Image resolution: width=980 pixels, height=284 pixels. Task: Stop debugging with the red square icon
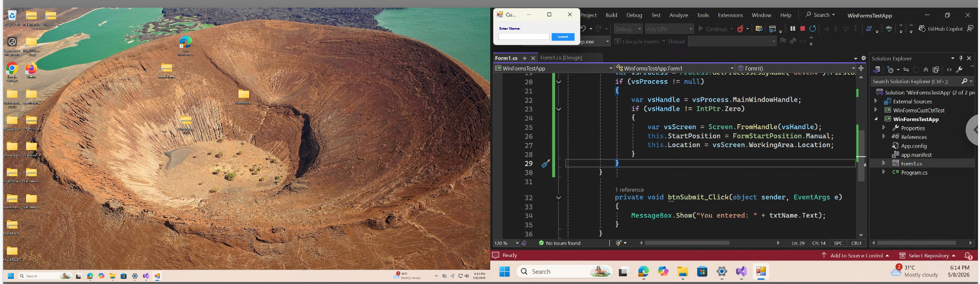point(802,29)
